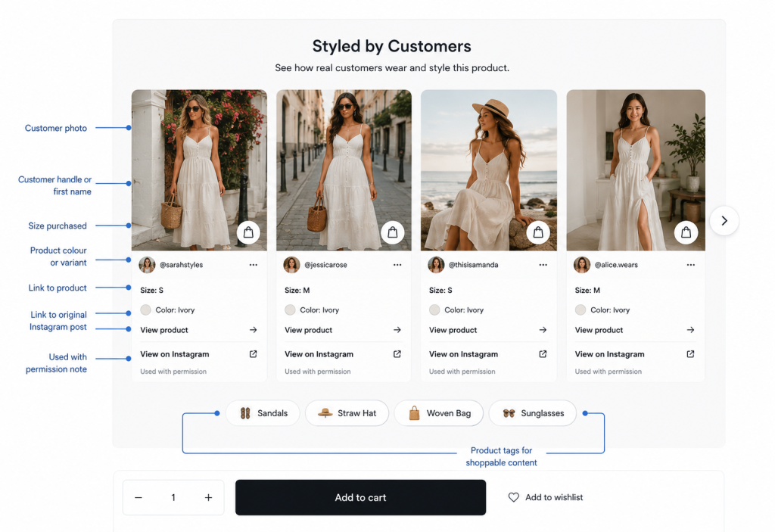Open @alice.wears customer photo
775x532 pixels.
636,170
